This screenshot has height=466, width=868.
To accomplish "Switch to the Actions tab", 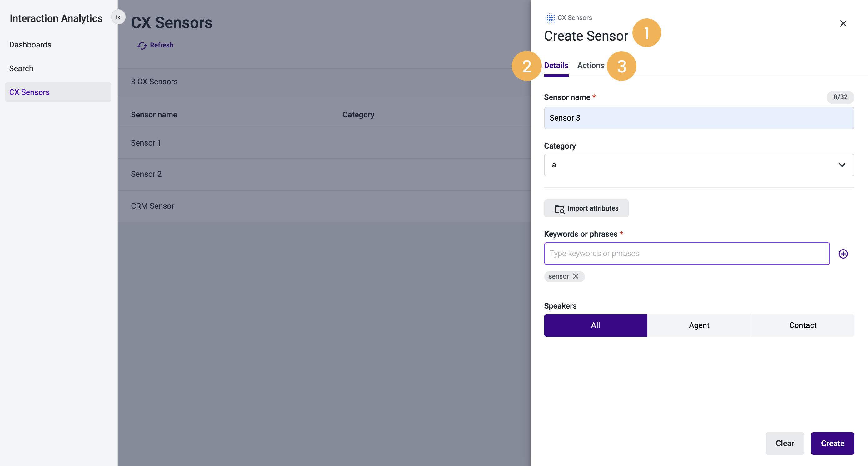I will tap(590, 65).
